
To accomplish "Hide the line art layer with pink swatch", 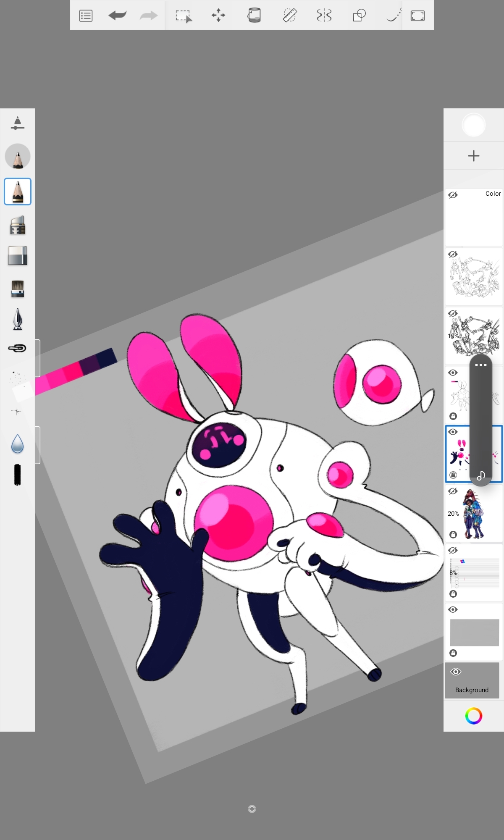I will pos(453,373).
